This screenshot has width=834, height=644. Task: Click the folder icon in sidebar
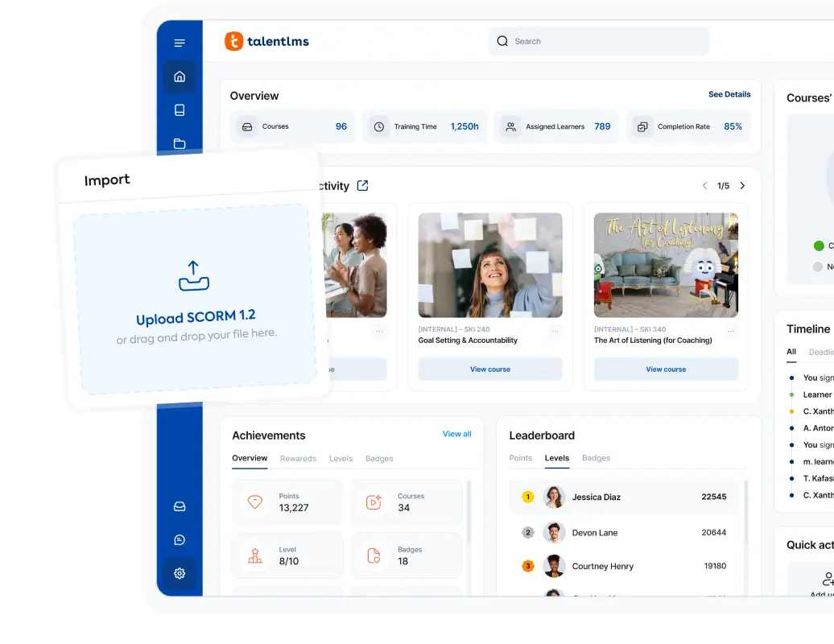pyautogui.click(x=180, y=143)
